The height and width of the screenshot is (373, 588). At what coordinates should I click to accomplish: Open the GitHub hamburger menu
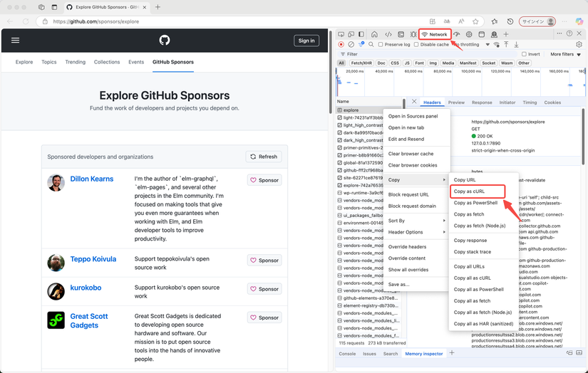16,40
